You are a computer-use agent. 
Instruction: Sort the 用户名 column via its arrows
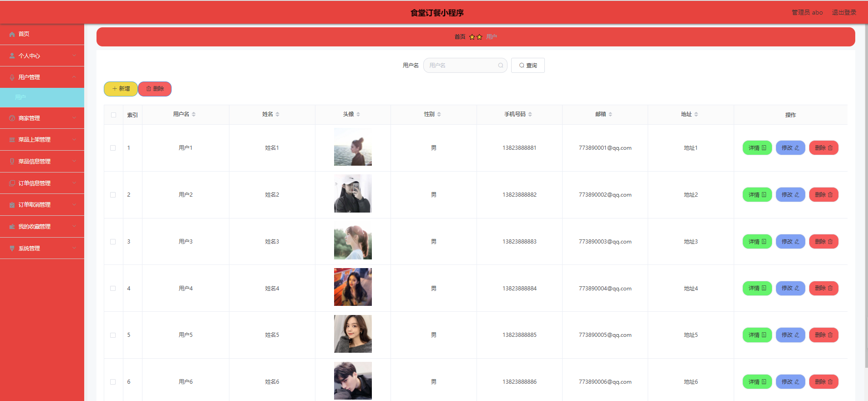tap(194, 114)
